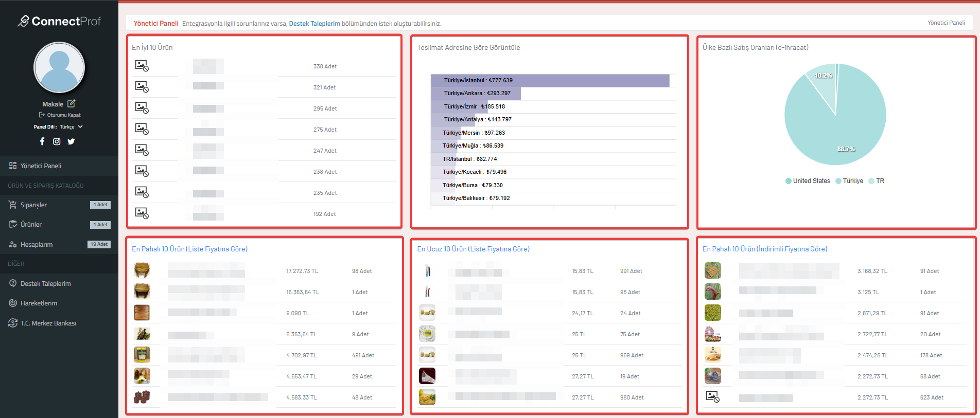Click the Türkiye/Balıkesir ₺79.192 row

(554, 198)
